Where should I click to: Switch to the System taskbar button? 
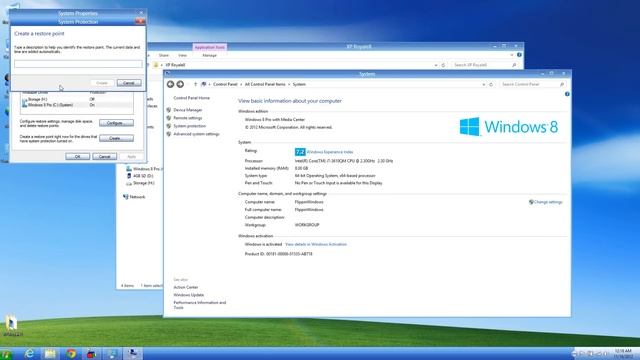click(133, 354)
